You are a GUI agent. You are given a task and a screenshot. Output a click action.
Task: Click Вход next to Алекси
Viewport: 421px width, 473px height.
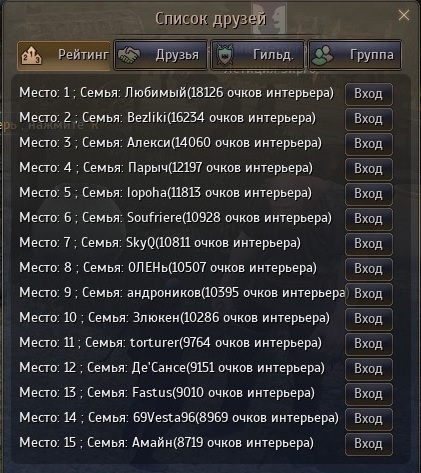(369, 144)
